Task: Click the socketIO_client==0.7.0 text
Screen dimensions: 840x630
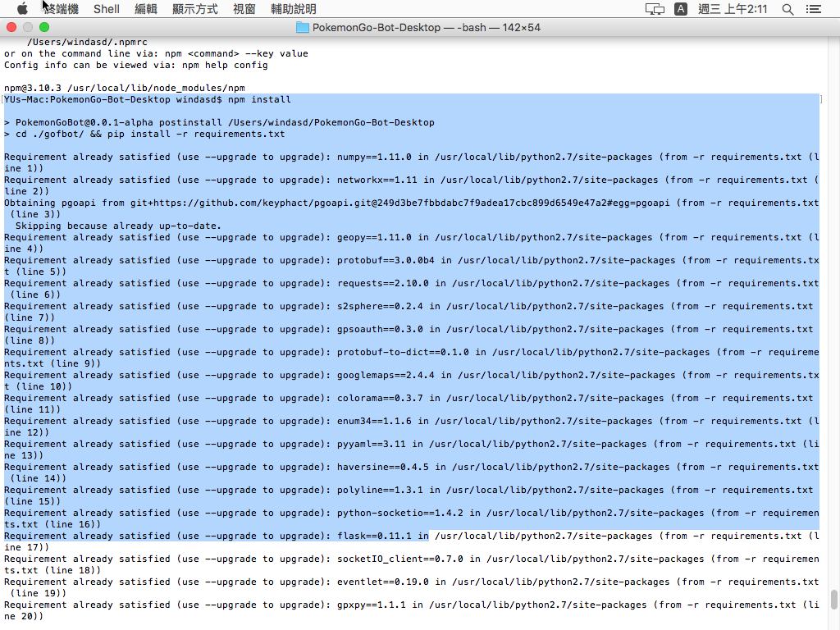Action: (399, 559)
